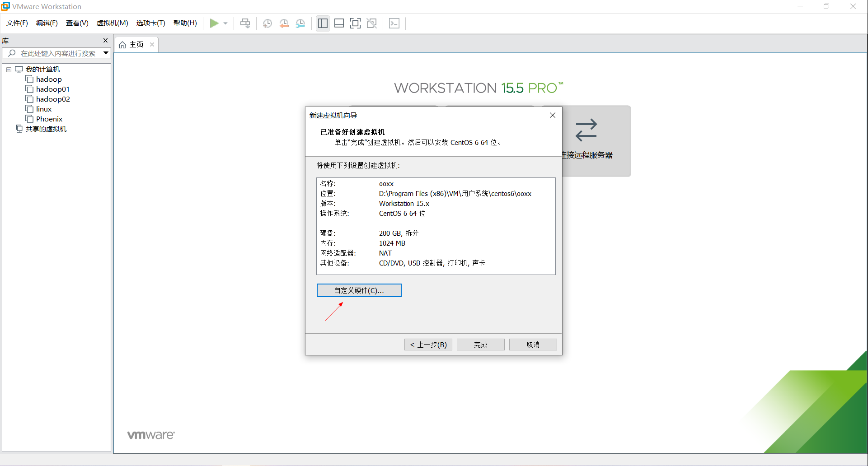Click 连接远程服务器 label on home page
This screenshot has height=466, width=868.
pyautogui.click(x=587, y=155)
